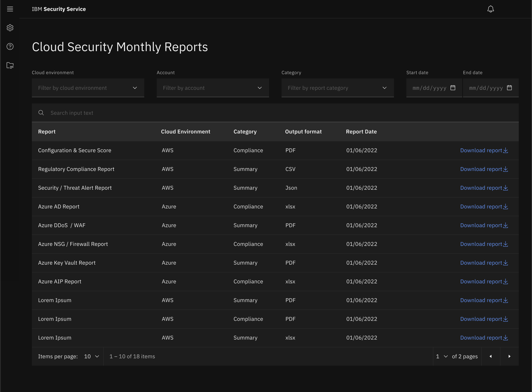Go to next page arrow

510,356
